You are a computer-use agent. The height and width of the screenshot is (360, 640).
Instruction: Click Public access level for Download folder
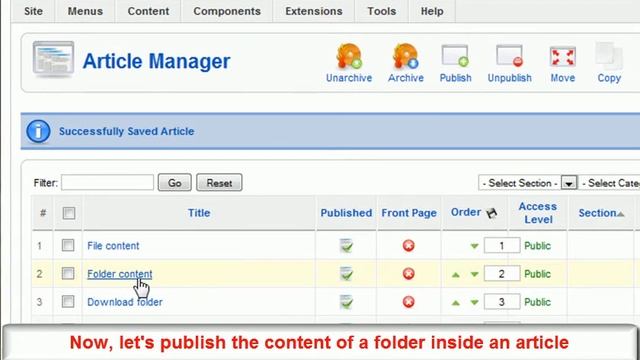[537, 302]
